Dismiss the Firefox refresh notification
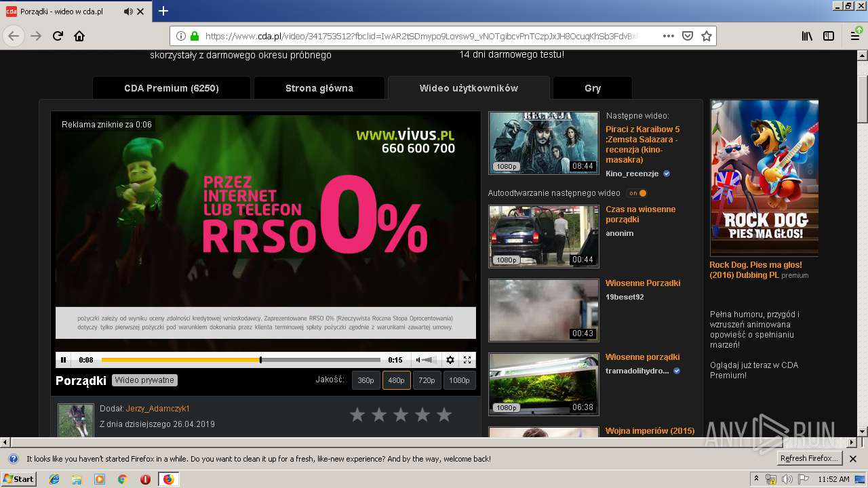Viewport: 868px width, 488px height. (x=854, y=459)
